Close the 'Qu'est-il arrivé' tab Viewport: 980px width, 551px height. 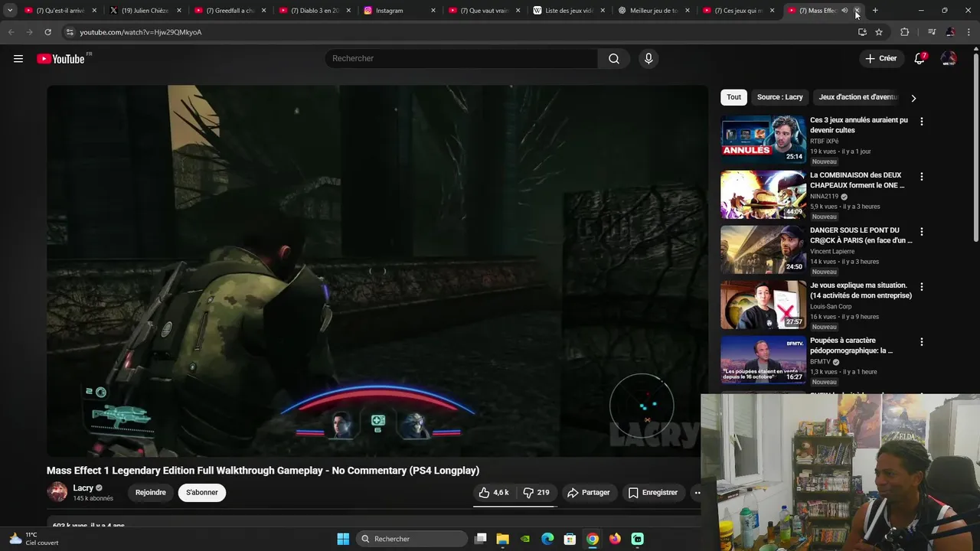coord(94,11)
